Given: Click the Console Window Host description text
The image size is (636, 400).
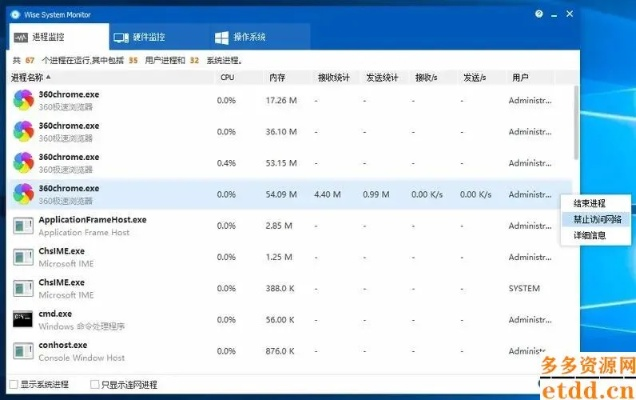Looking at the screenshot, I should pyautogui.click(x=82, y=358).
